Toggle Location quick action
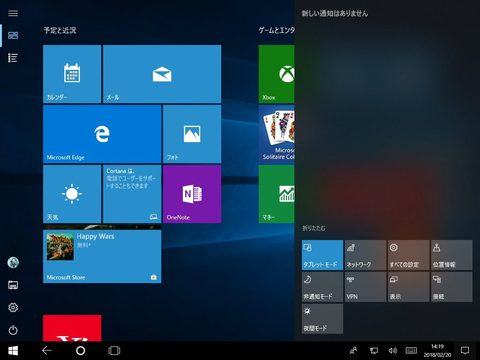This screenshot has height=360, width=480. pos(452,255)
